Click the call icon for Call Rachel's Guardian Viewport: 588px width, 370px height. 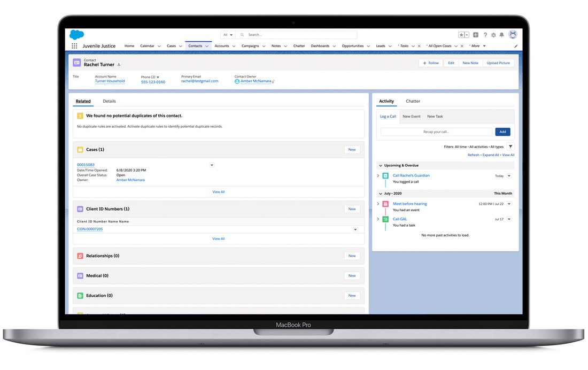(x=385, y=175)
